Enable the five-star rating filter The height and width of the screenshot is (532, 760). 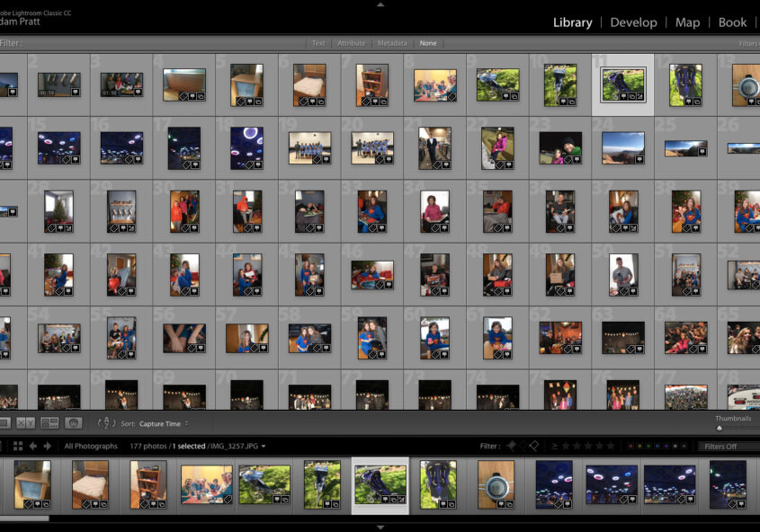pos(609,445)
